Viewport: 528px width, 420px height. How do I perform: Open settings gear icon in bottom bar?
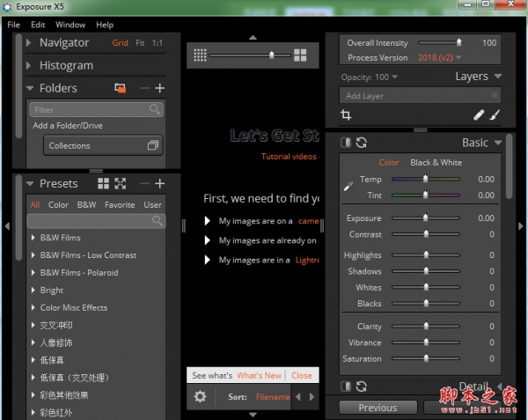click(200, 396)
